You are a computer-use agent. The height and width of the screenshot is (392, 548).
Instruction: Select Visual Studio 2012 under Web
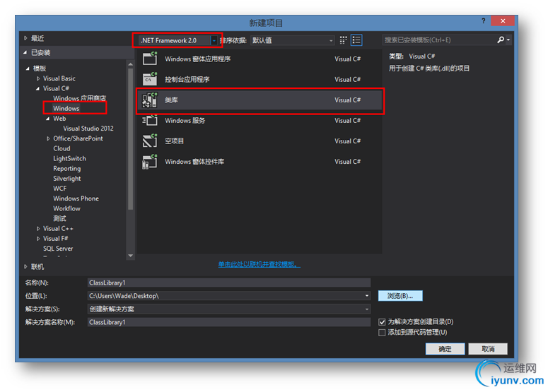coord(88,129)
